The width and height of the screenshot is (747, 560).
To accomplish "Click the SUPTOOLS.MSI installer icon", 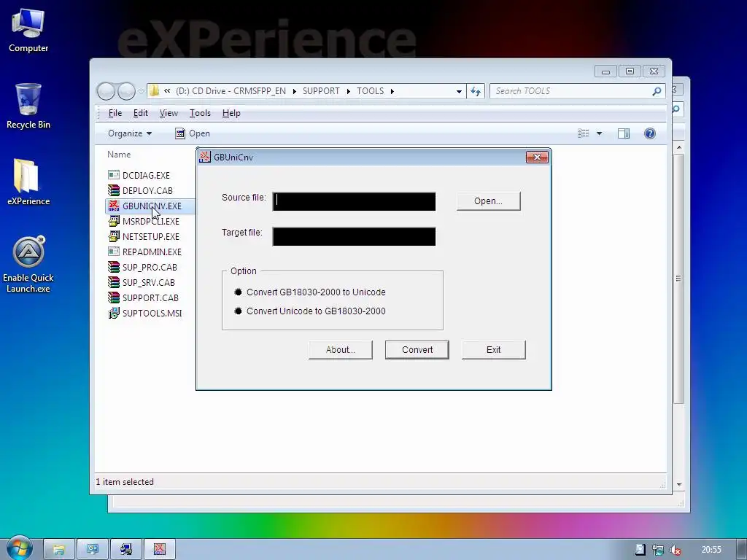I will [113, 313].
